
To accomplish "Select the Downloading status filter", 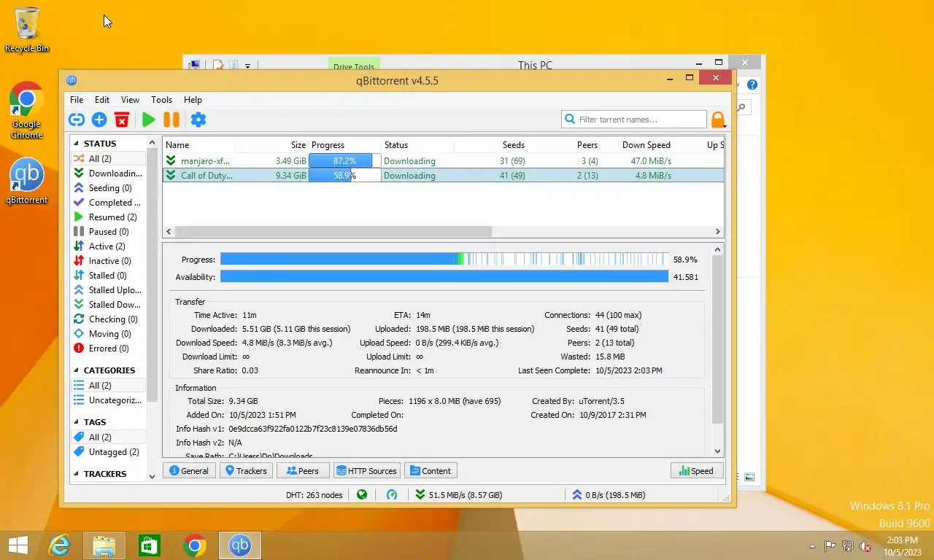I will coord(108,174).
